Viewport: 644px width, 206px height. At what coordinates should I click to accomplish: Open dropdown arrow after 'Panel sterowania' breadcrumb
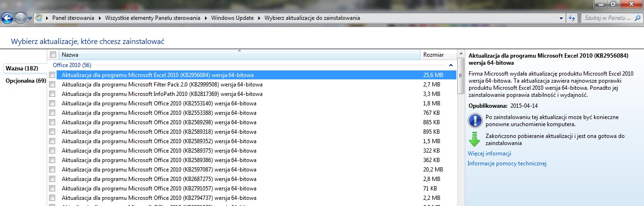[x=99, y=18]
